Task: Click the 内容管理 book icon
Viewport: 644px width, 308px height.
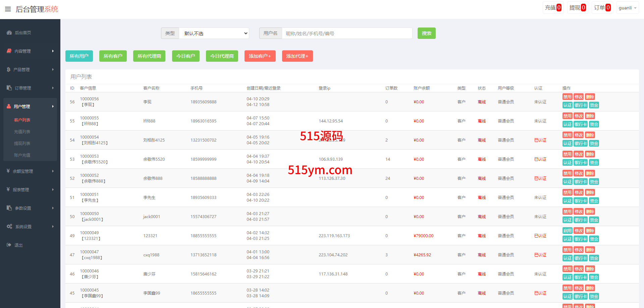Action: pyautogui.click(x=9, y=51)
